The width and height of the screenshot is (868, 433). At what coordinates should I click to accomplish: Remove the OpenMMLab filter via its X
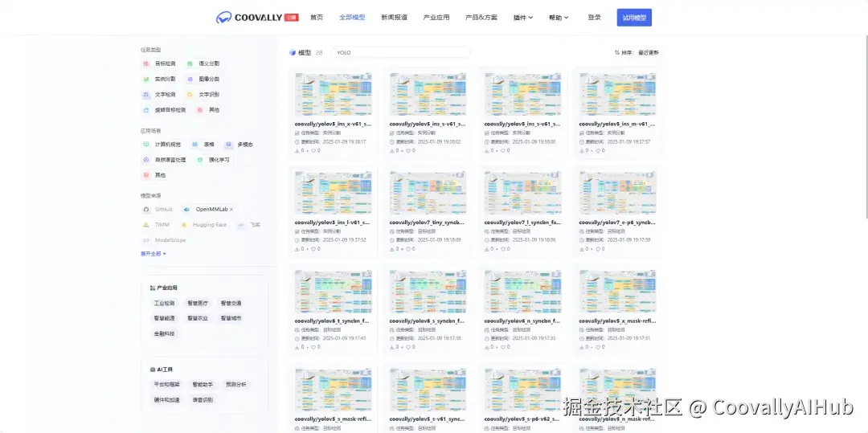(231, 210)
